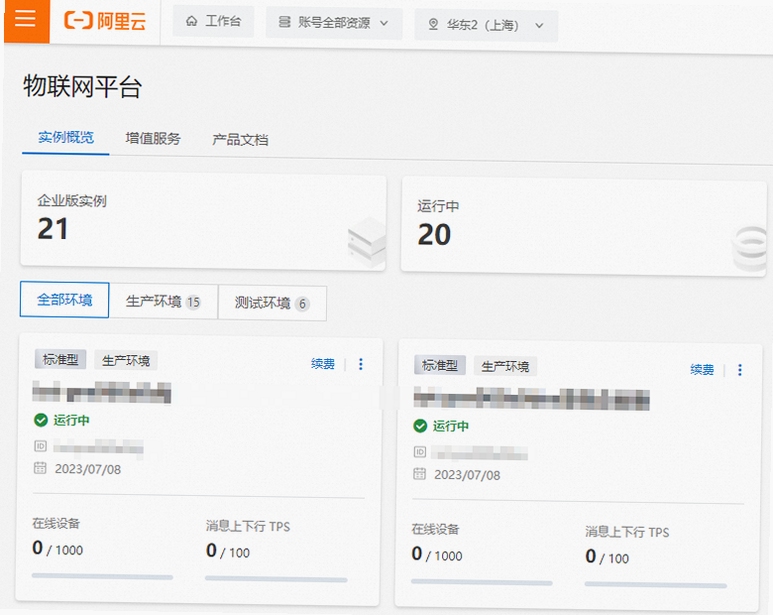Click the 6 badge on 测试环境
The image size is (773, 615).
(x=302, y=304)
